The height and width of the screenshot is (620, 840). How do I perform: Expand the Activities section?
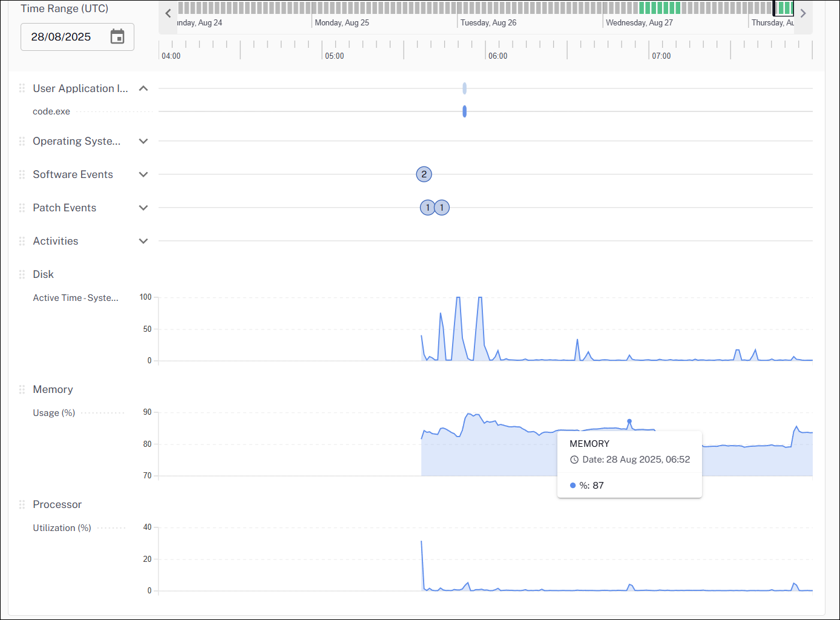(143, 241)
